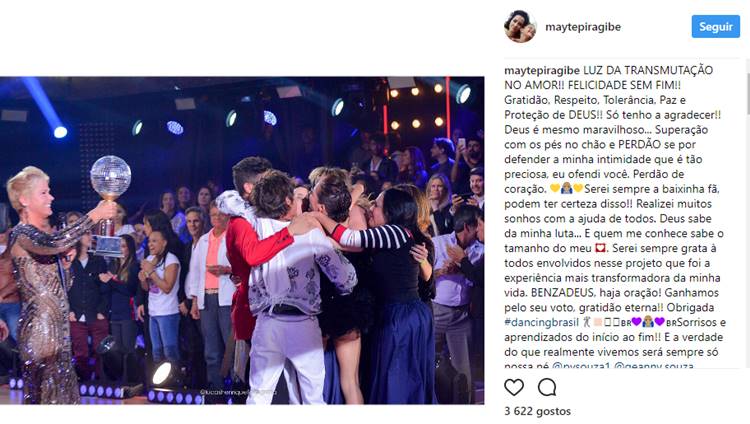Open the @geanny.souza mention link
This screenshot has width=750, height=424.
coord(654,366)
